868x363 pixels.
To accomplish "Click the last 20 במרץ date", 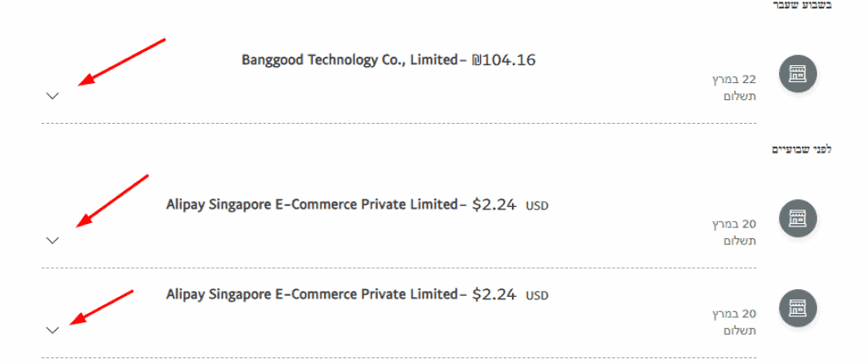I will point(734,314).
